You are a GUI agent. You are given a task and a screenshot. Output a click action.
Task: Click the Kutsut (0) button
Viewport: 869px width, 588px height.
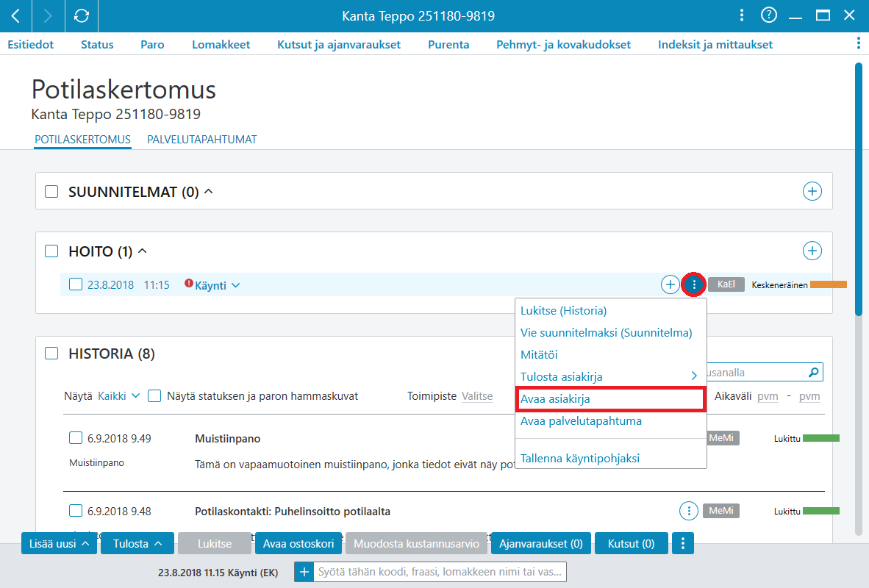click(632, 544)
